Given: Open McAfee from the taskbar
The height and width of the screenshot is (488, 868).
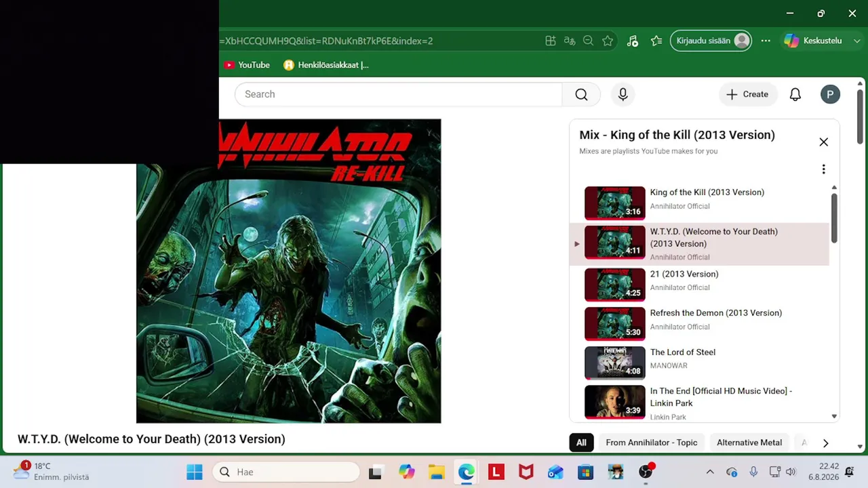Looking at the screenshot, I should [526, 472].
